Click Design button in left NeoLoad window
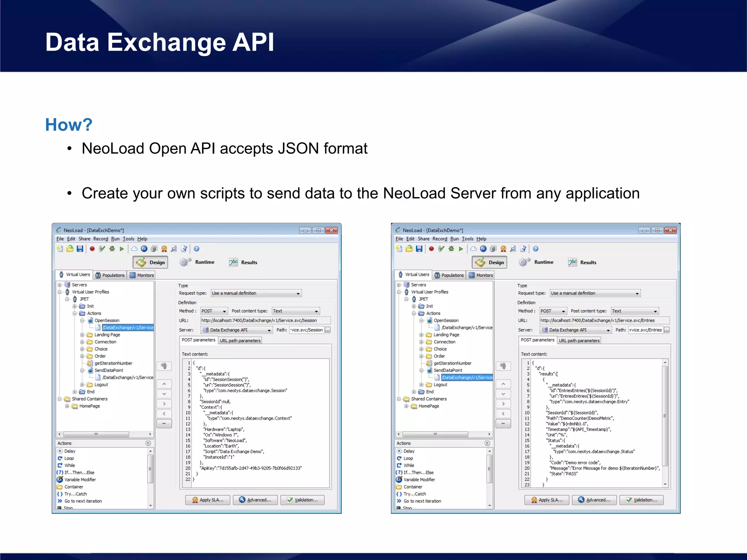747x560 pixels. tap(150, 262)
